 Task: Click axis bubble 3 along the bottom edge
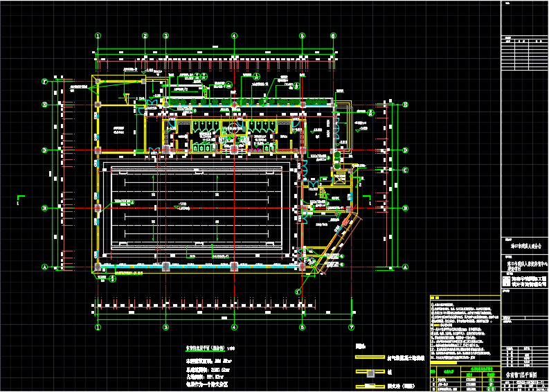(166, 327)
